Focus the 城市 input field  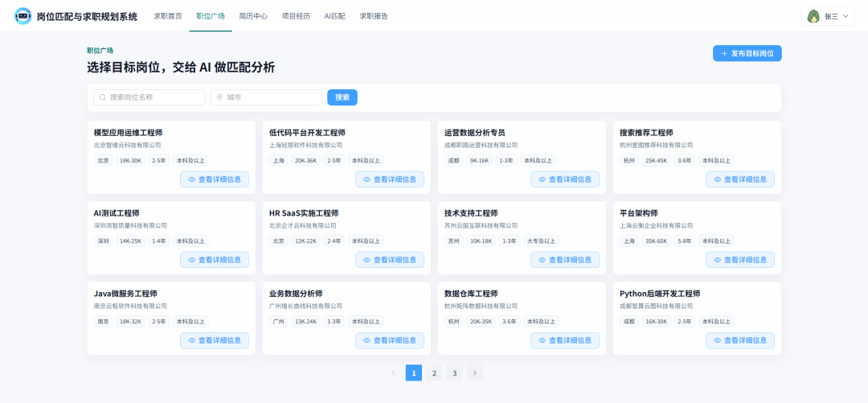click(x=266, y=97)
